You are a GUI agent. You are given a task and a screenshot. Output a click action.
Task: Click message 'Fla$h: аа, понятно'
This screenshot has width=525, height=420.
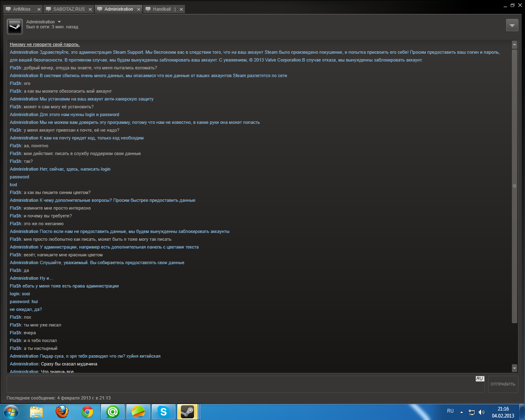coord(29,146)
